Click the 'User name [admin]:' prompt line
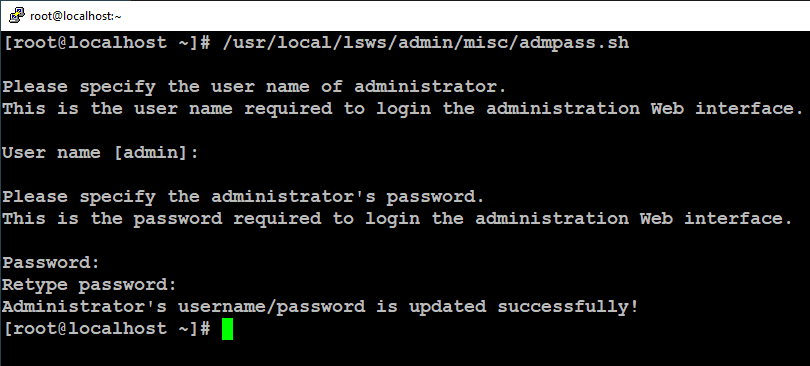 point(101,153)
